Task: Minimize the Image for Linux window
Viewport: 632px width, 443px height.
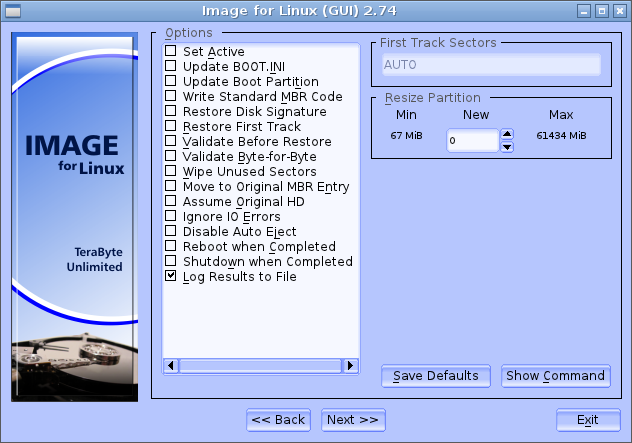Action: point(584,11)
